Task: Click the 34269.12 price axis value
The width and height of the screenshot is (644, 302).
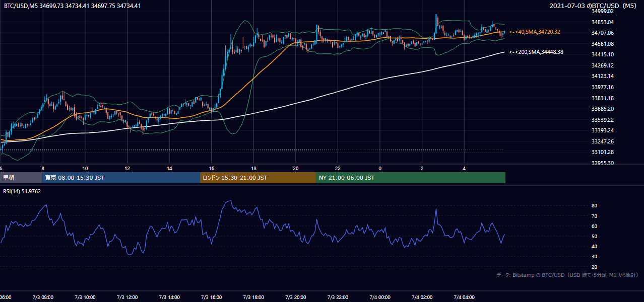Action: [x=603, y=65]
